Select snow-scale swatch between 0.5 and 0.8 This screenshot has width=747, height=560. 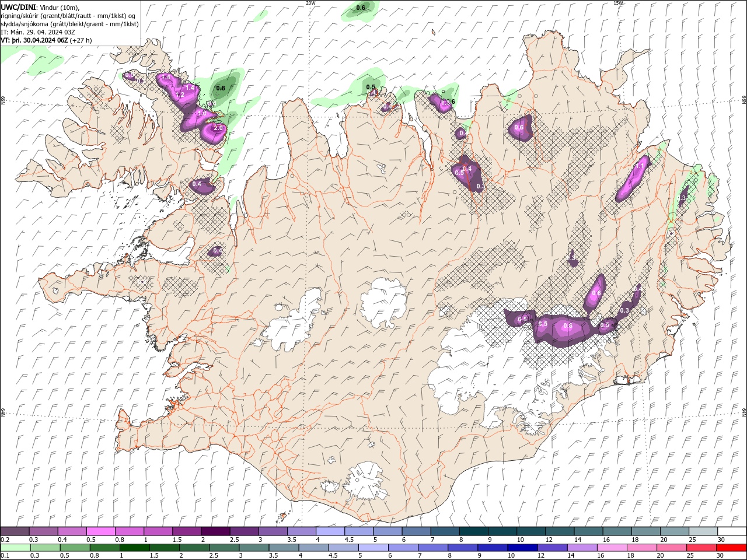[100, 531]
